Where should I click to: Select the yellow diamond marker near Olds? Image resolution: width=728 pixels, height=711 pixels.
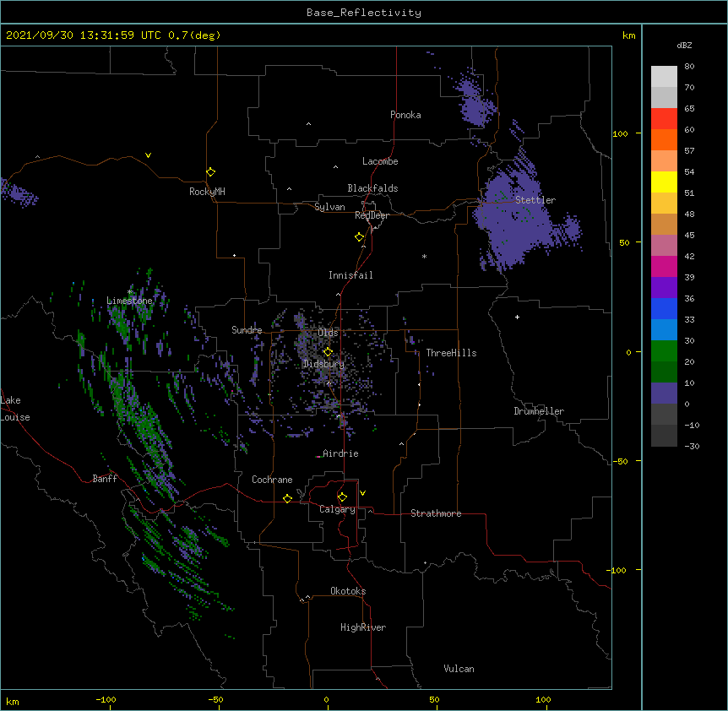point(328,352)
